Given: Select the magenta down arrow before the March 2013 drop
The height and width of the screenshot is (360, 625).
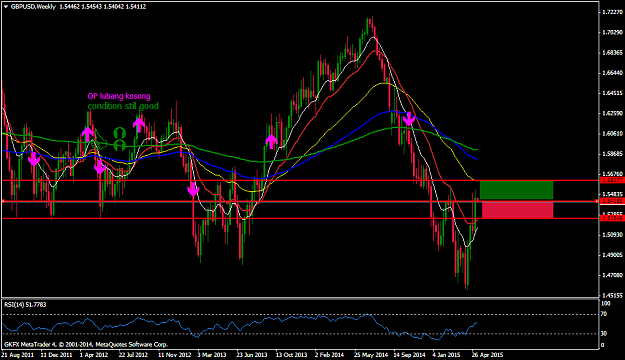Looking at the screenshot, I should [x=193, y=189].
